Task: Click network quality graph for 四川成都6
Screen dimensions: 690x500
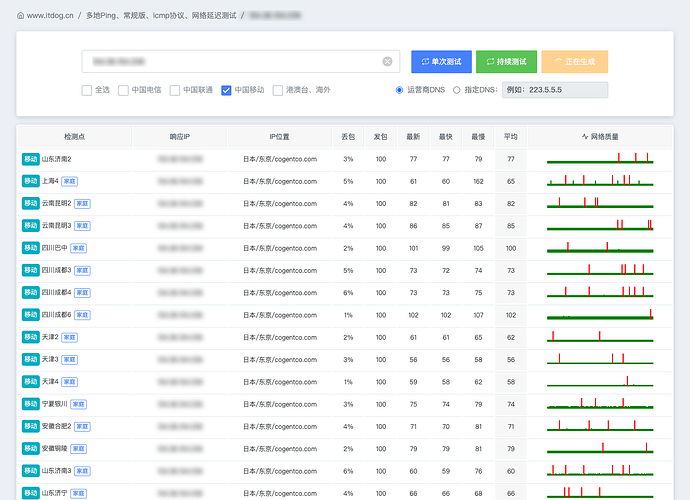Action: coord(600,314)
